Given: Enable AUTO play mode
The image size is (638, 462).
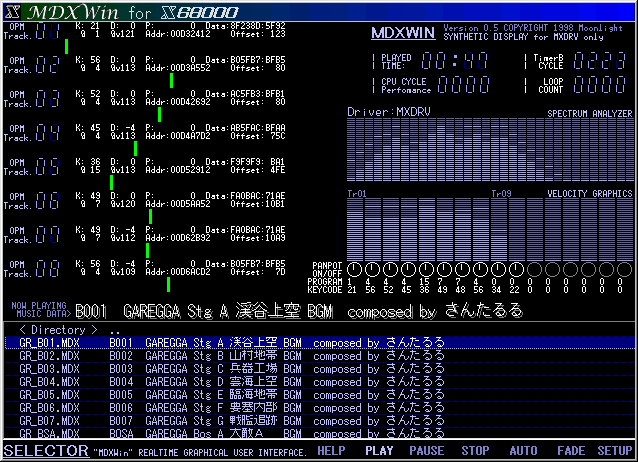Looking at the screenshot, I should click(x=523, y=451).
